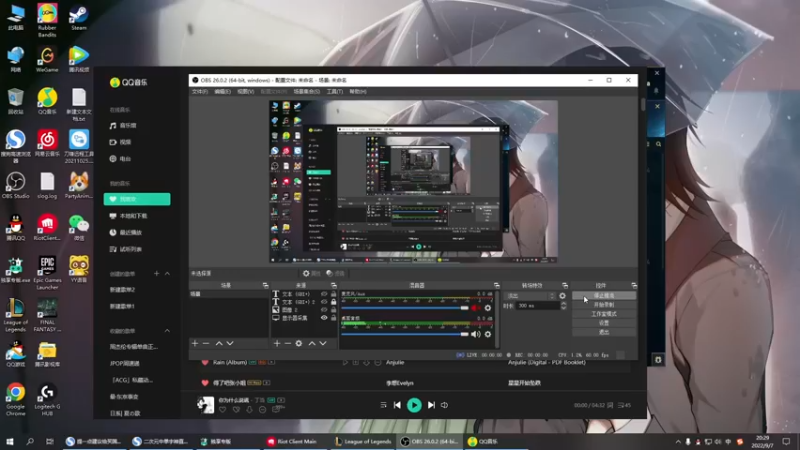Remove the selected scene with the minus icon
This screenshot has width=800, height=450.
[206, 343]
